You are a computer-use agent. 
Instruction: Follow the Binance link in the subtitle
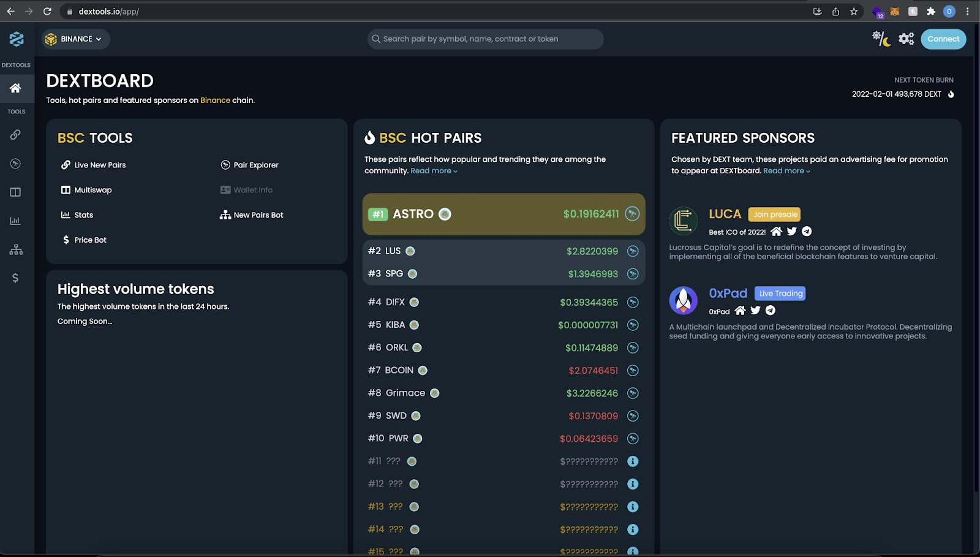coord(216,100)
